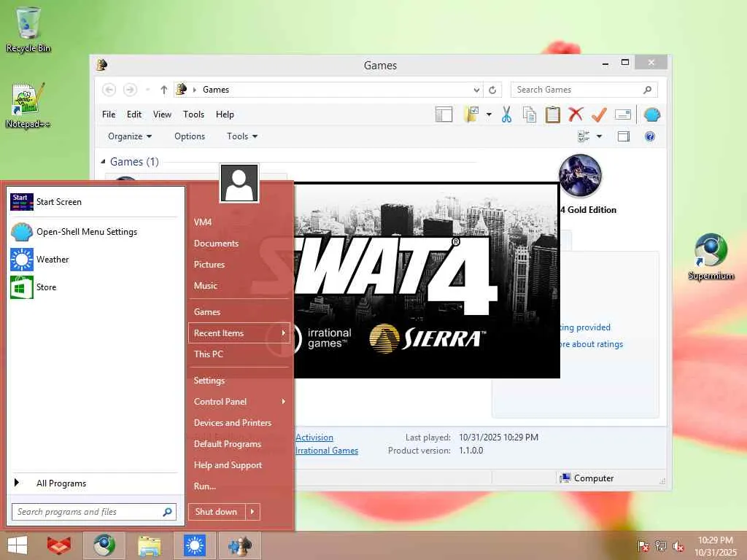Click the Search programs and files box
The height and width of the screenshot is (560, 747).
click(94, 512)
